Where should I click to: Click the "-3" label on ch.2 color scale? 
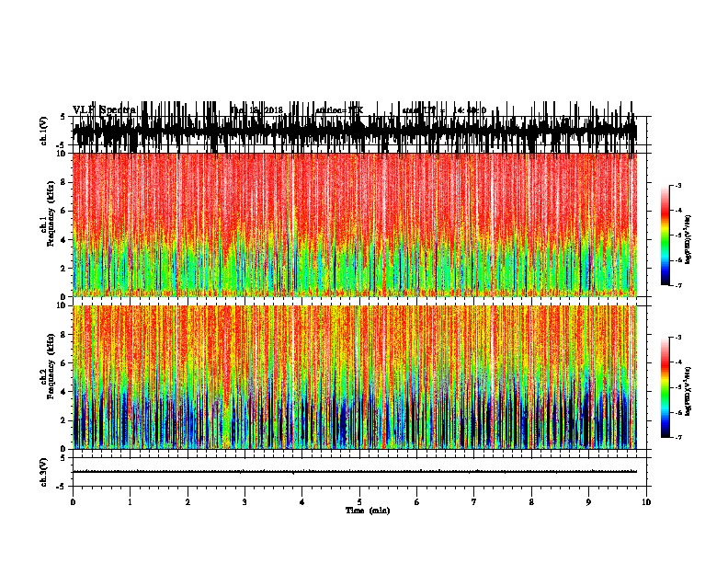677,338
